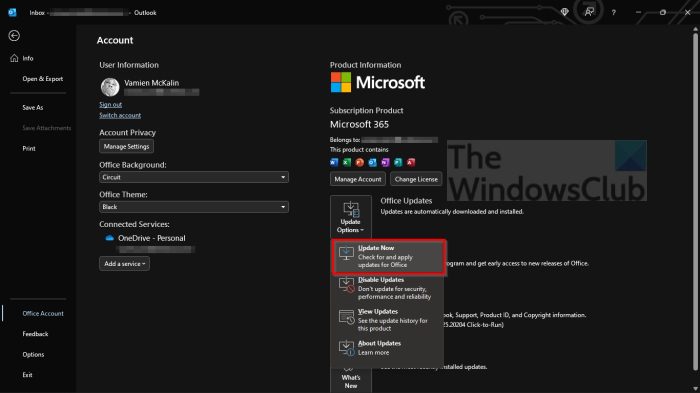This screenshot has height=393, width=700.
Task: Click the What's New button
Action: (350, 380)
